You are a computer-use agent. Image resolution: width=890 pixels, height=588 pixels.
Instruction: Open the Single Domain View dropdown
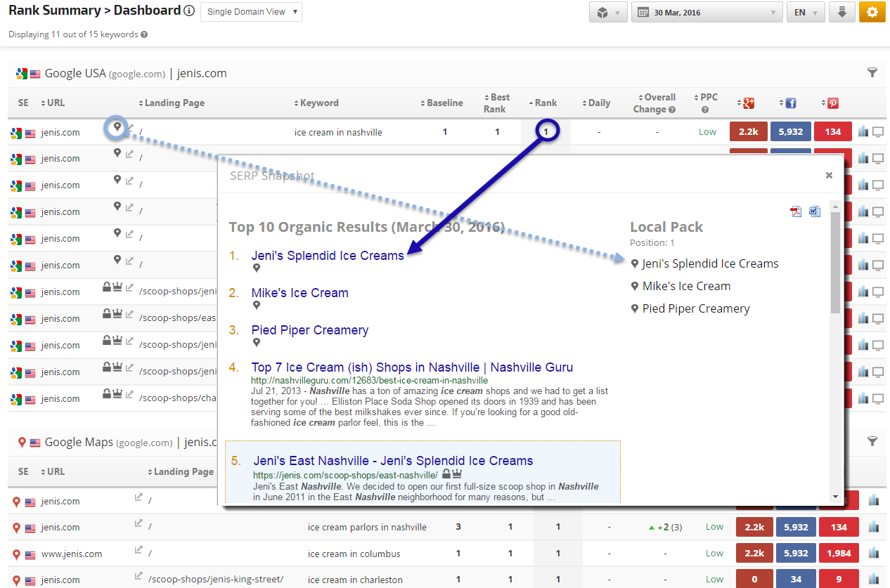tap(251, 12)
